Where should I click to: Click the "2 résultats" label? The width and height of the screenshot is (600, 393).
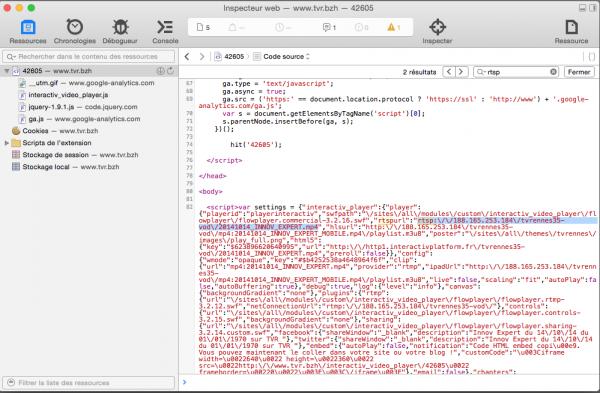click(419, 72)
